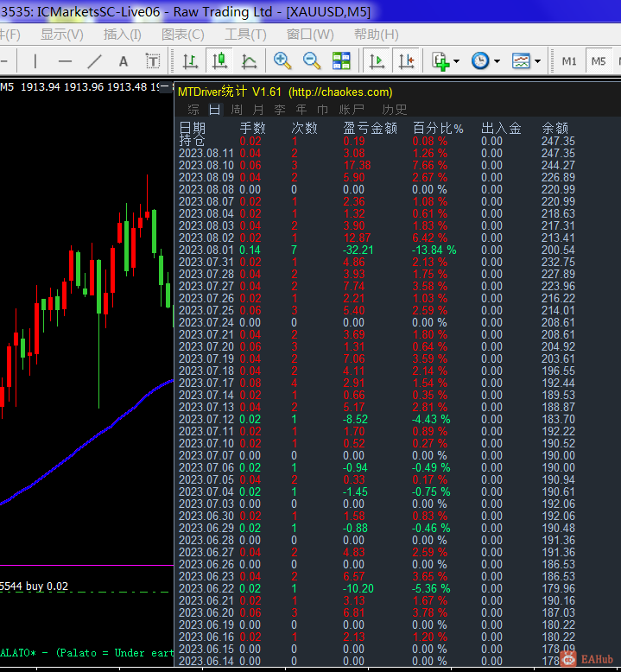Viewport: 621px width, 672px height.
Task: Switch chart to line chart style
Action: [249, 61]
